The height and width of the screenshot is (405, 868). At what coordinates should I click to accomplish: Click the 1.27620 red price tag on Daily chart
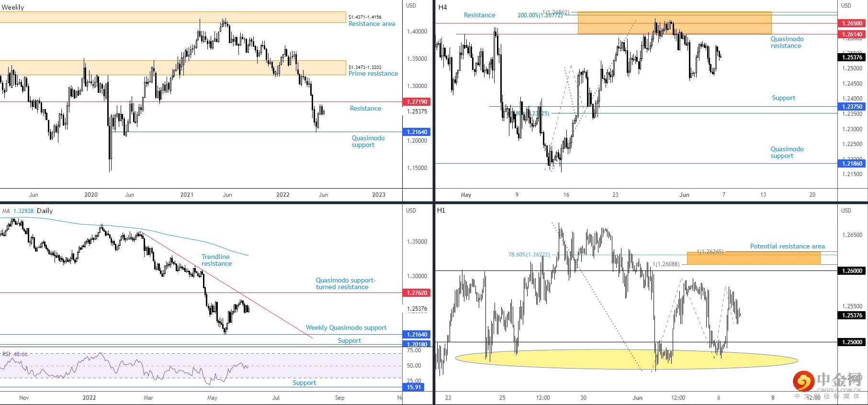coord(417,293)
